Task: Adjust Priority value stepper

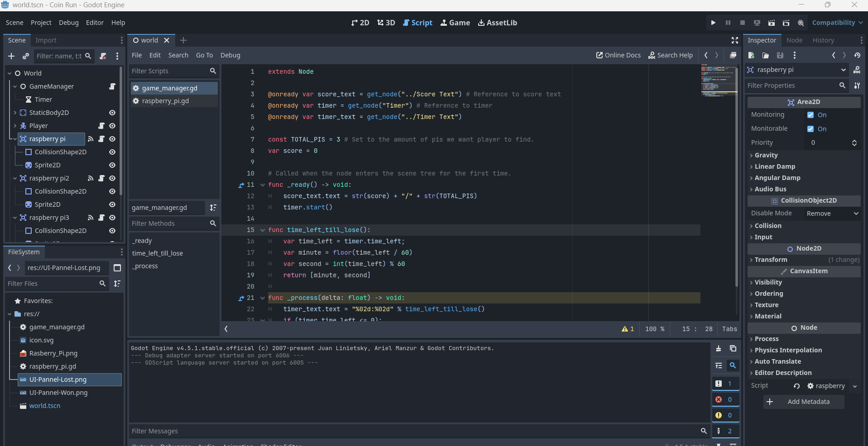Action: point(854,142)
